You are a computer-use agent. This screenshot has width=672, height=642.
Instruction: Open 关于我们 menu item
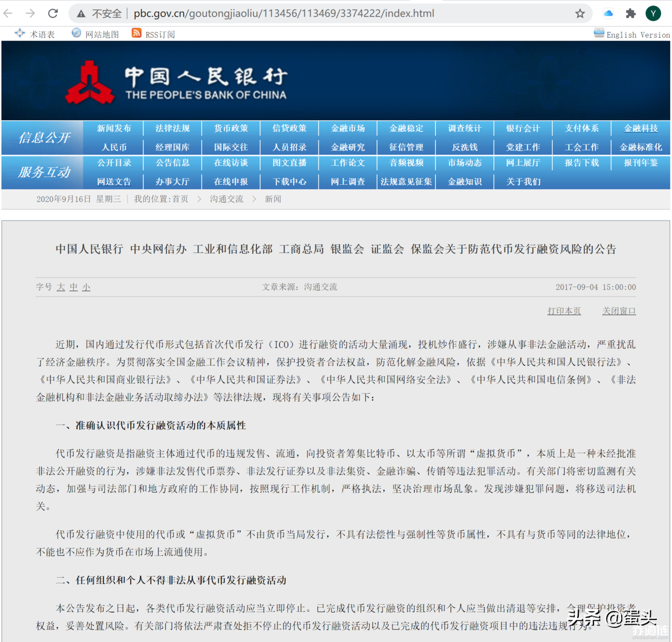523,182
